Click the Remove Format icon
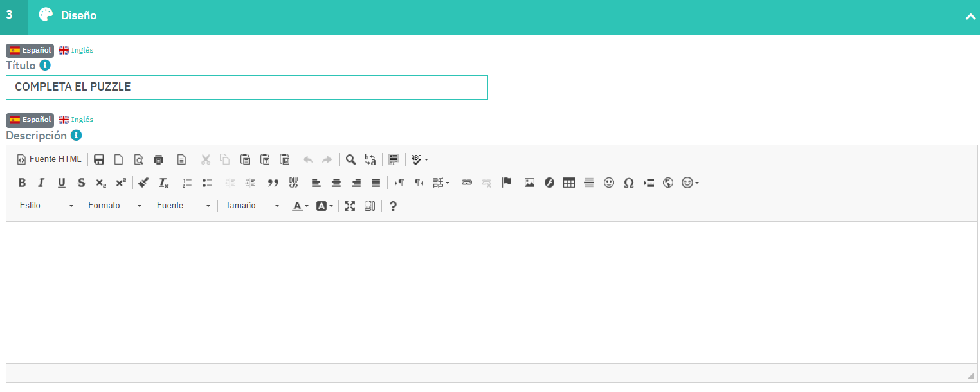This screenshot has width=980, height=392. click(x=164, y=183)
